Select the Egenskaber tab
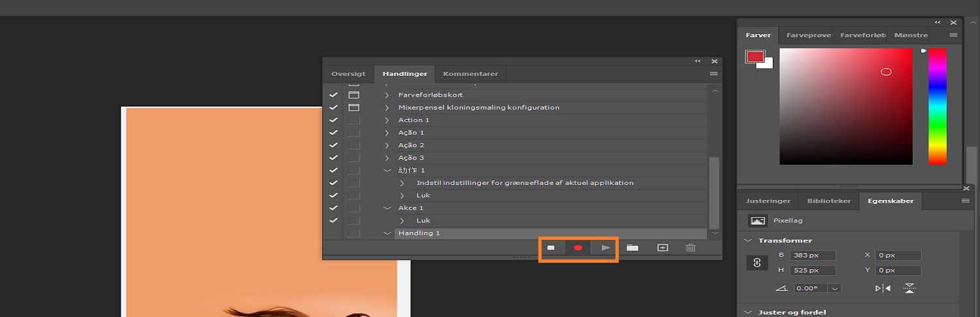The height and width of the screenshot is (317, 980). [x=889, y=201]
